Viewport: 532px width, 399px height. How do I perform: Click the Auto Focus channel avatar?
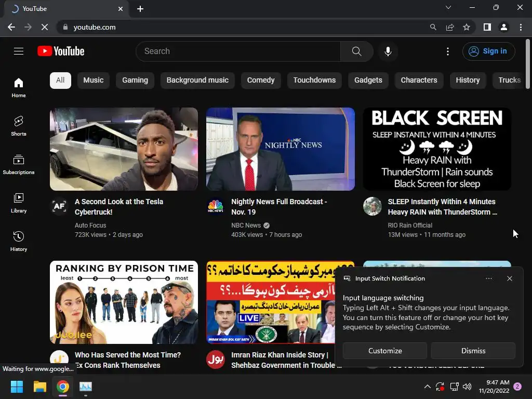59,206
